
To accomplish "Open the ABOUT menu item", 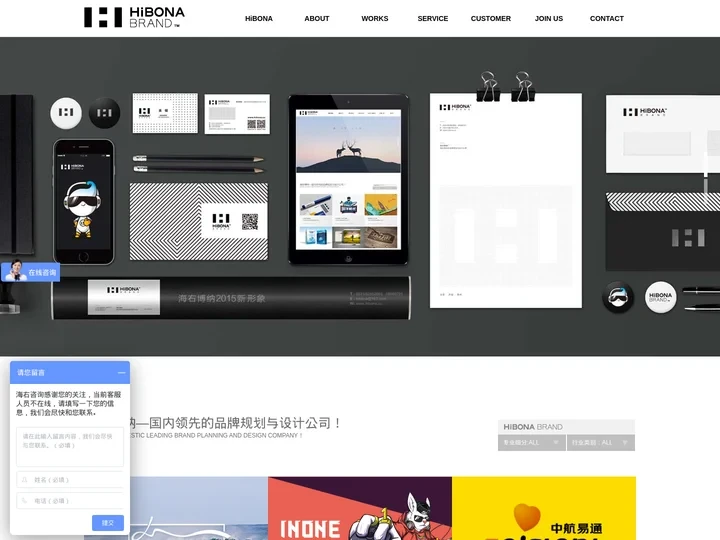I will coord(317,18).
